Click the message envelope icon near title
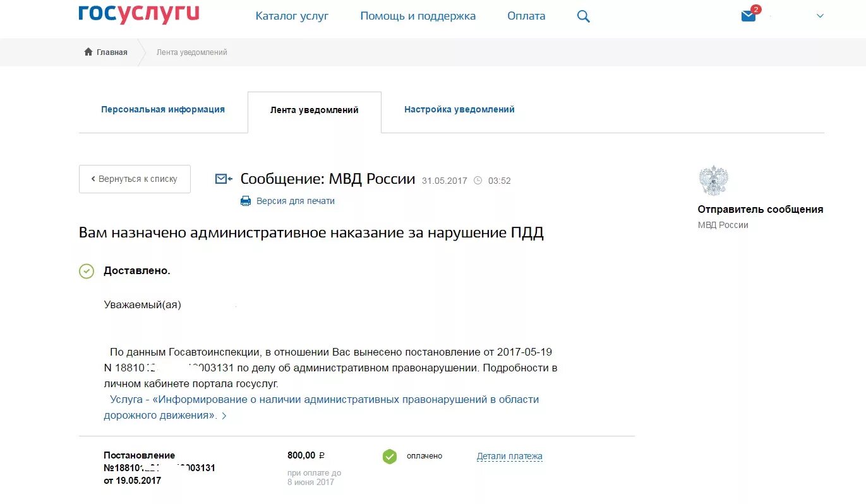 coord(224,179)
